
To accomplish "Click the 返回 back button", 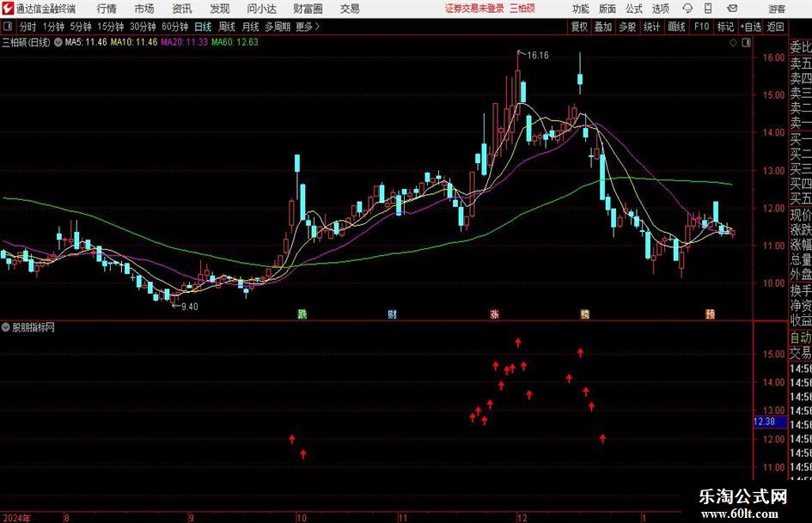I will [776, 27].
